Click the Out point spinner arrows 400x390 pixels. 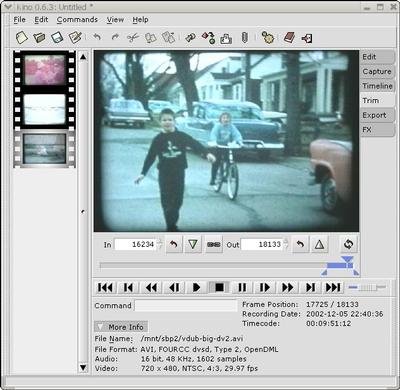click(286, 244)
